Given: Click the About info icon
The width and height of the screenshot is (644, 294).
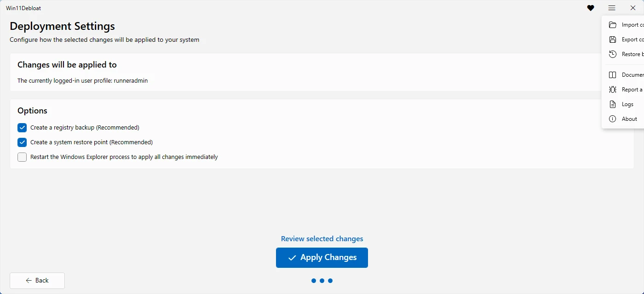Looking at the screenshot, I should click(613, 119).
